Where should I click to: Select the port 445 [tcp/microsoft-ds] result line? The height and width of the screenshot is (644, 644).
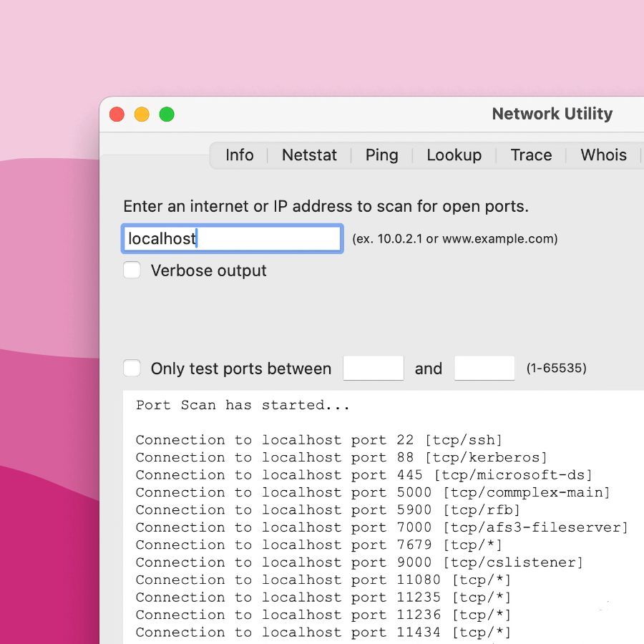364,475
